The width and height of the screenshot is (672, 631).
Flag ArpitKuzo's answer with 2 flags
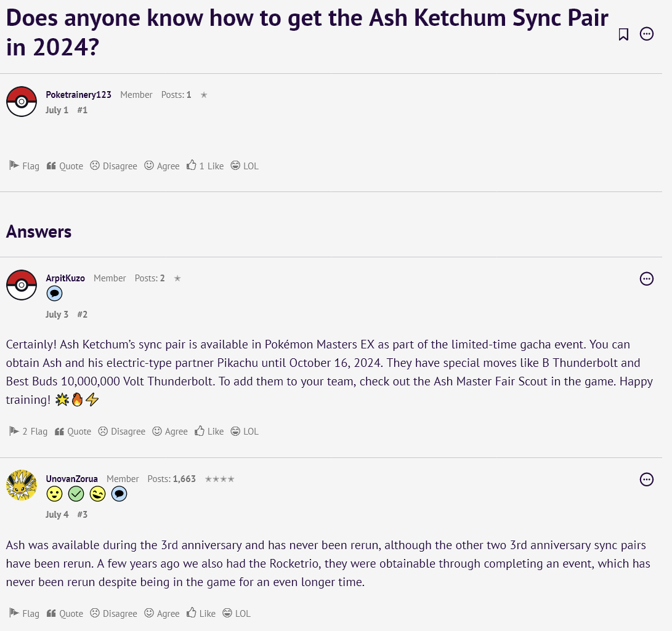pos(28,432)
